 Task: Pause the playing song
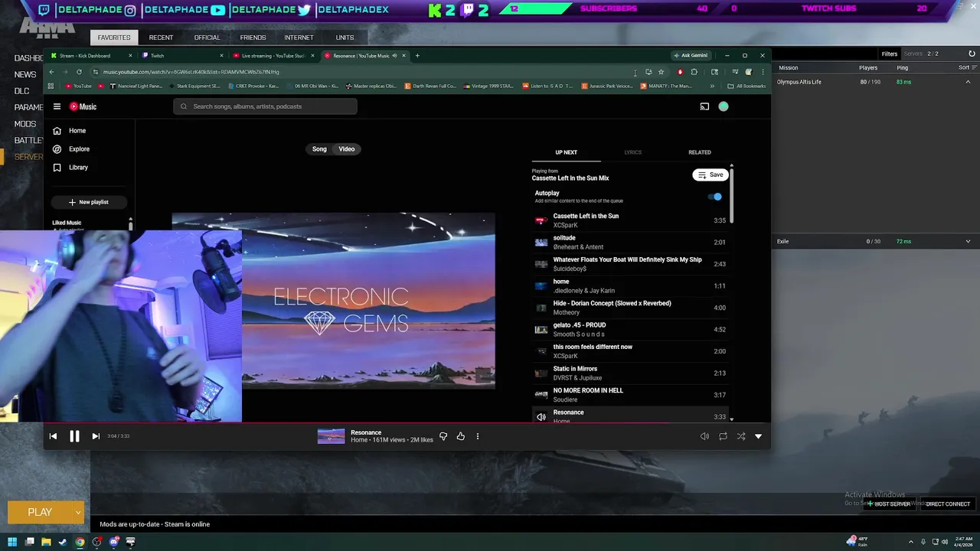point(74,436)
